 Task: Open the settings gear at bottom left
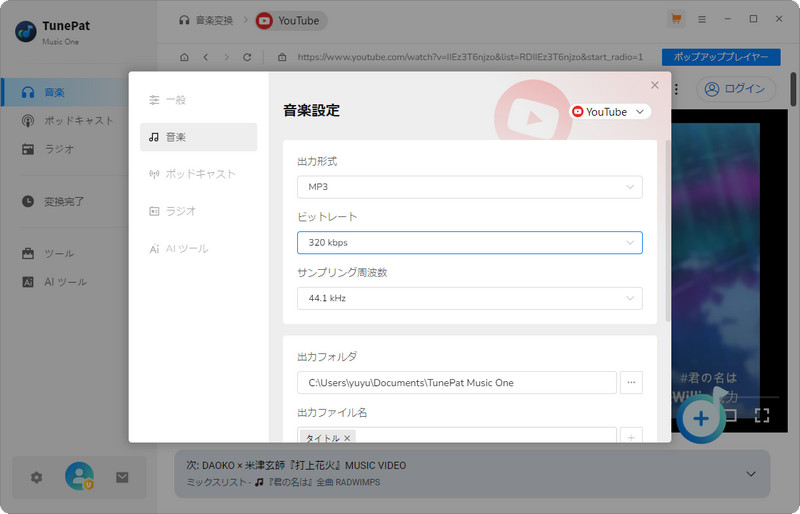36,477
